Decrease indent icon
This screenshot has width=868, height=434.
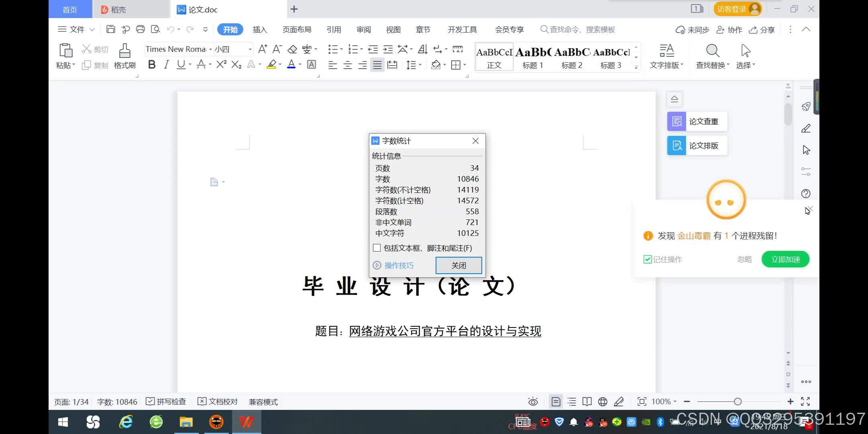373,49
